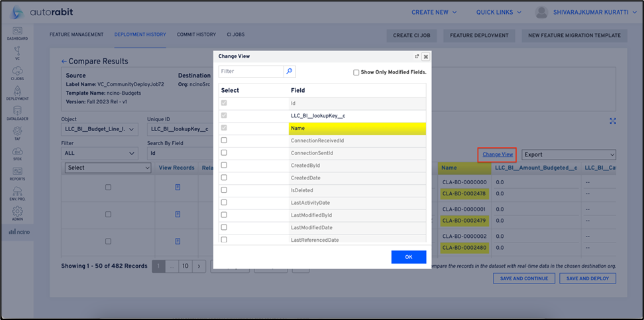Open the Export dropdown
Image resolution: width=644 pixels, height=320 pixels.
pos(568,154)
